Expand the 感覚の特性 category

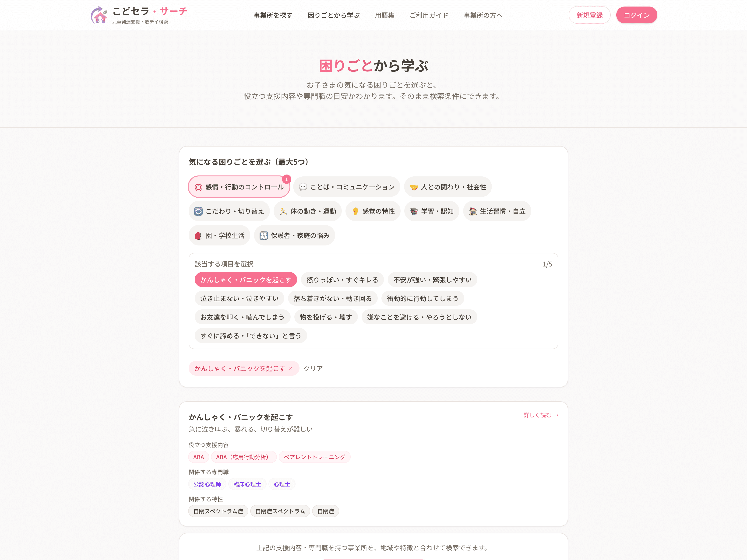click(x=373, y=211)
